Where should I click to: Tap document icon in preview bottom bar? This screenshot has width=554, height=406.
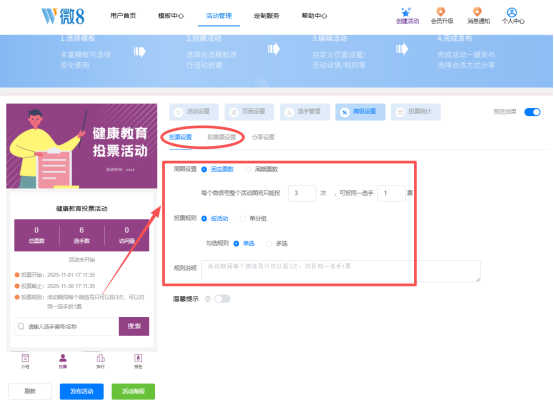(25, 358)
